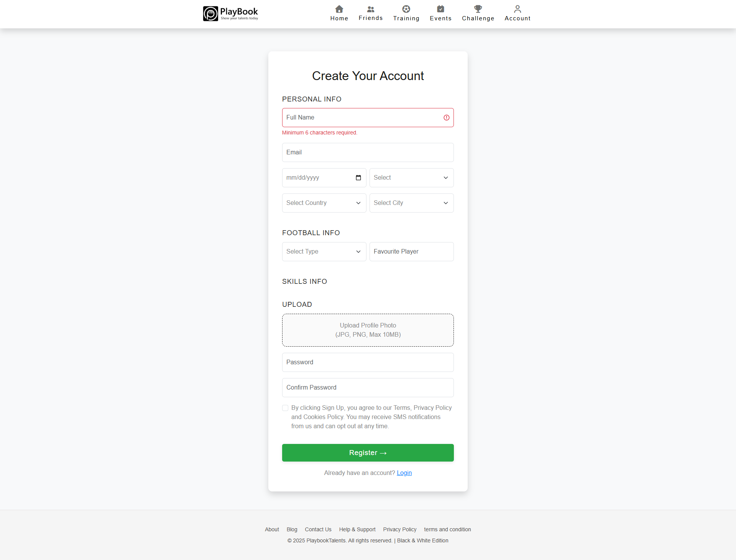The height and width of the screenshot is (560, 736).
Task: Open Friends via the people icon
Action: (371, 9)
